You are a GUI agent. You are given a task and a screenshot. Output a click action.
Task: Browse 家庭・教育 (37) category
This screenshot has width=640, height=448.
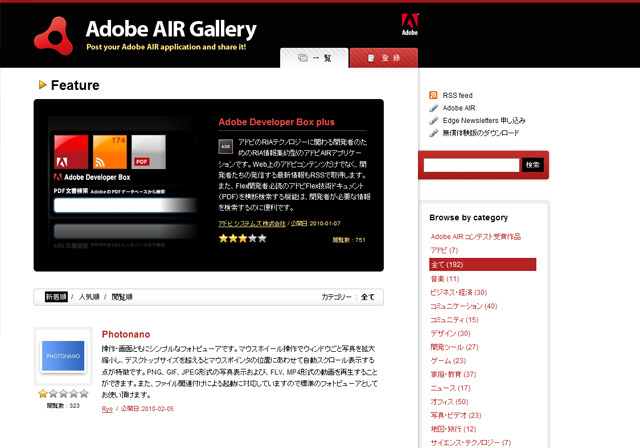coord(453,374)
